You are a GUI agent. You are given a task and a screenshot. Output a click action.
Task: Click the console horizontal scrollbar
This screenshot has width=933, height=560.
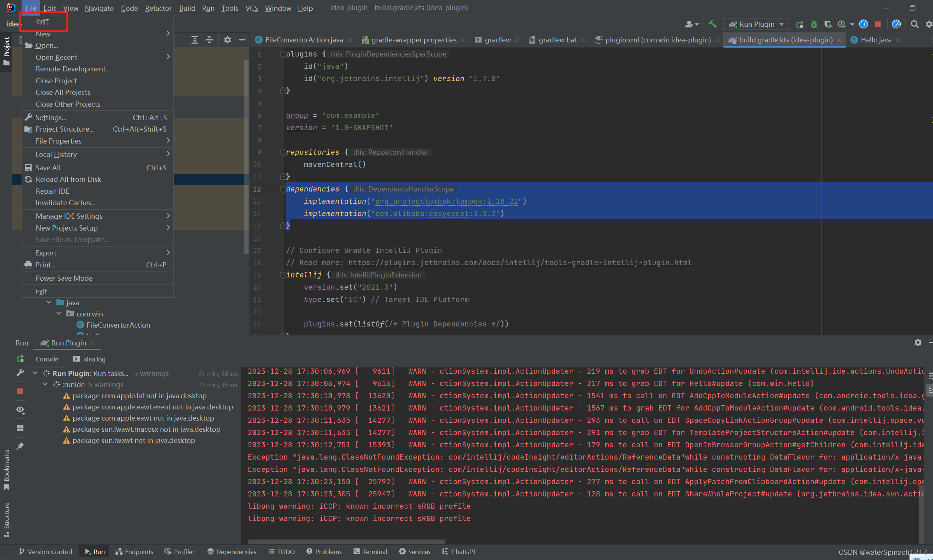click(x=346, y=541)
